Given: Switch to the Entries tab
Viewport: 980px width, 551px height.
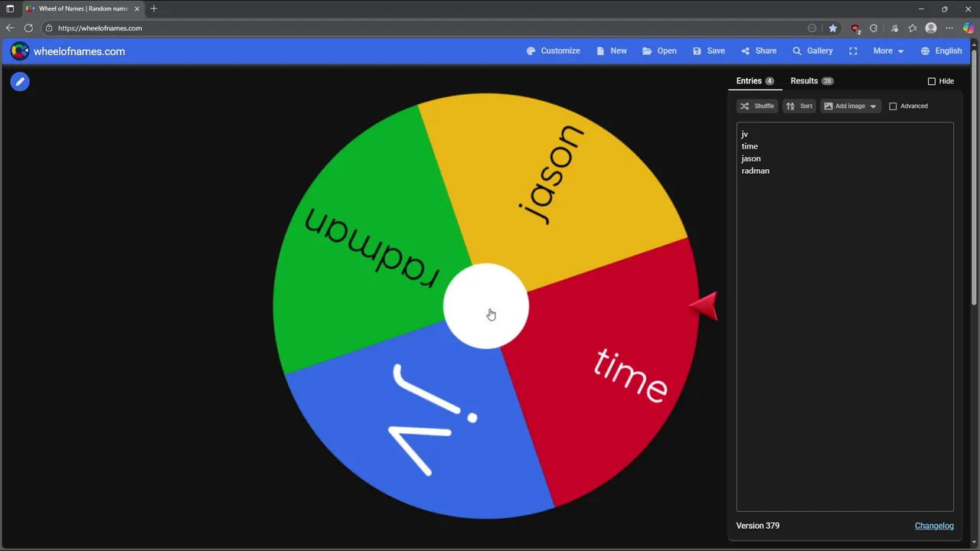Looking at the screenshot, I should pyautogui.click(x=755, y=81).
